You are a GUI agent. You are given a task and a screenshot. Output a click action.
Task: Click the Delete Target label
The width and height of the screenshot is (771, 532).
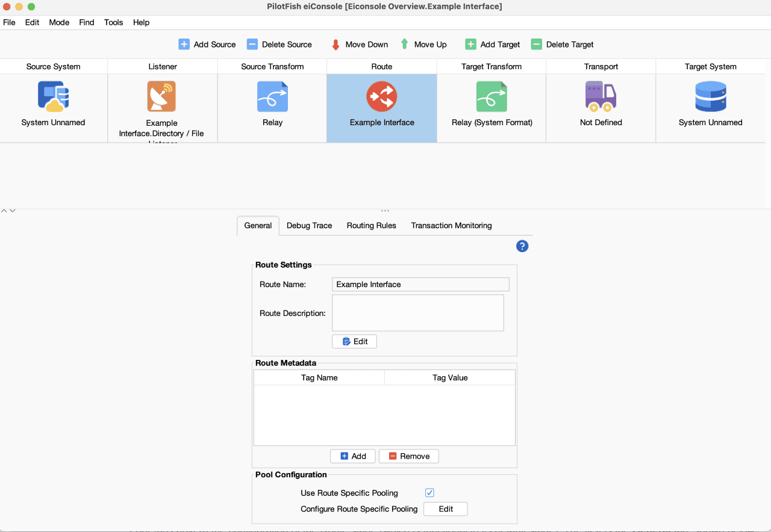click(x=570, y=45)
